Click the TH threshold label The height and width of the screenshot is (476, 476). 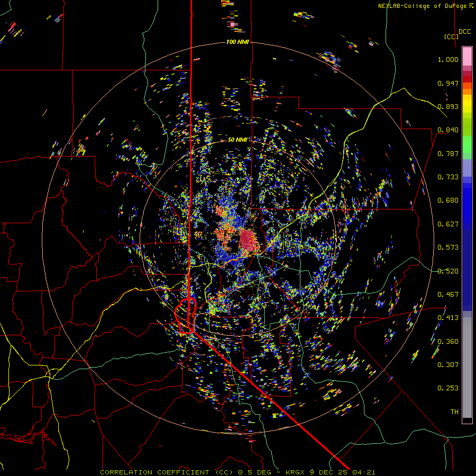tap(454, 412)
